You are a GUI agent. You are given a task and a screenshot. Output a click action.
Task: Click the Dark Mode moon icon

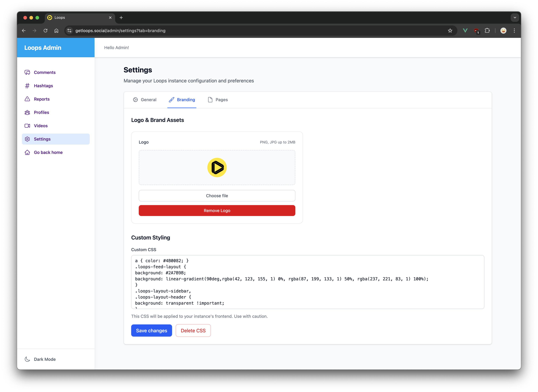coord(27,359)
